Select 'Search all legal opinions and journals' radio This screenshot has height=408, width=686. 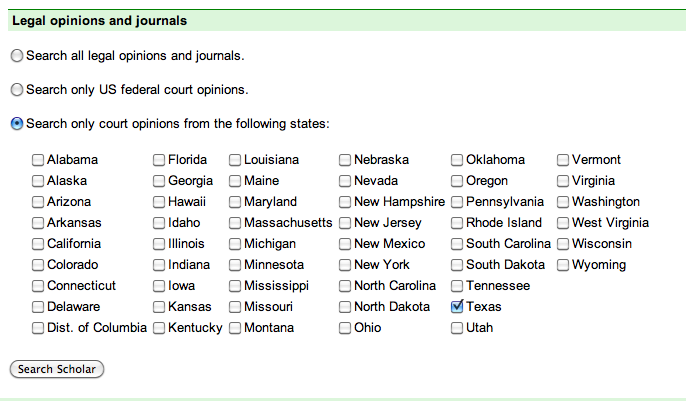click(17, 56)
